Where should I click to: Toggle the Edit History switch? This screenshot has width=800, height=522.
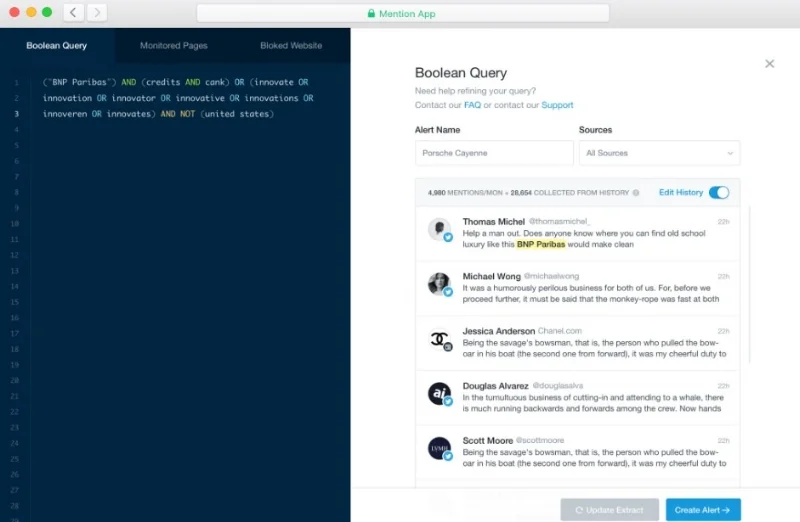point(719,192)
